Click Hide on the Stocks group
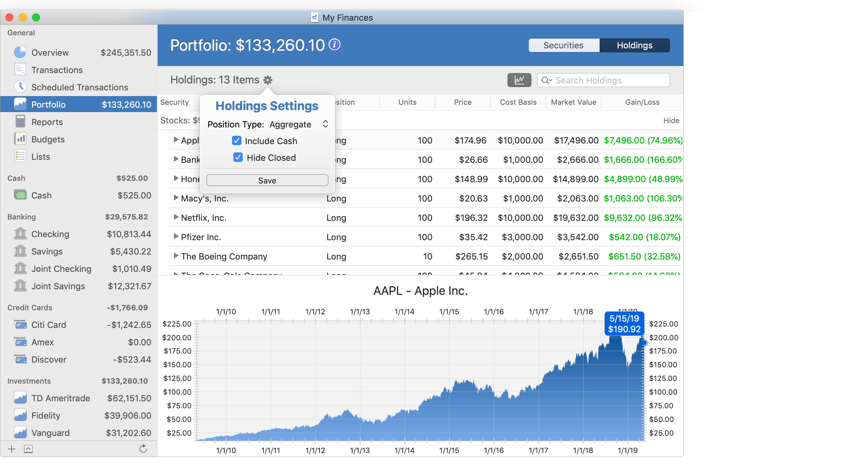 pos(671,120)
